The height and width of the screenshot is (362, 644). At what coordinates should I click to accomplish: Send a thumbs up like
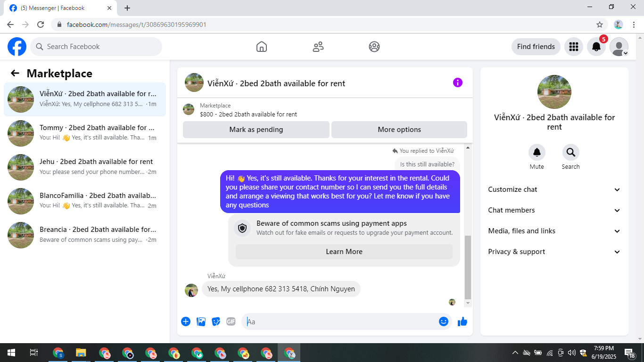(x=462, y=321)
